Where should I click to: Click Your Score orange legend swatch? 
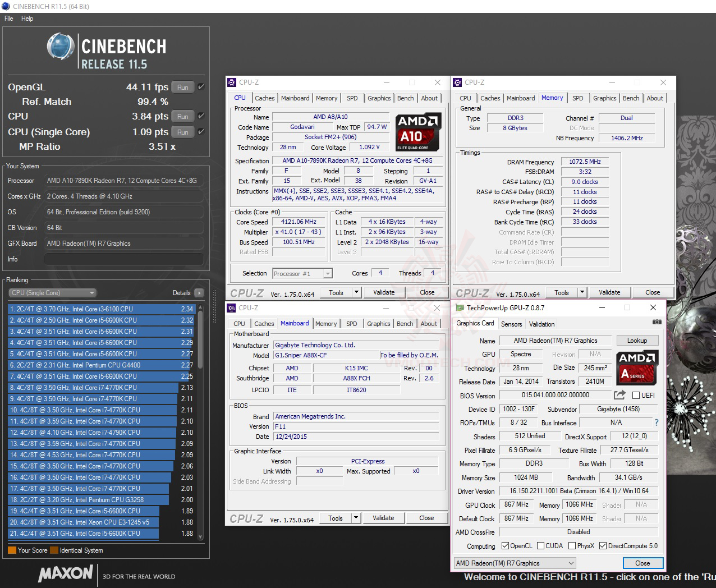click(12, 550)
